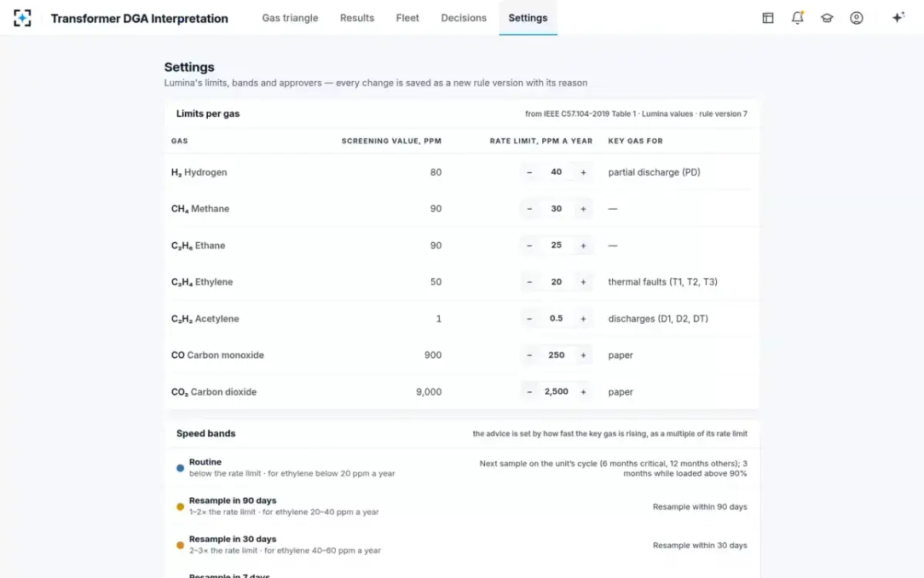
Task: Decrease Carbon monoxide rate limit
Action: pos(530,355)
